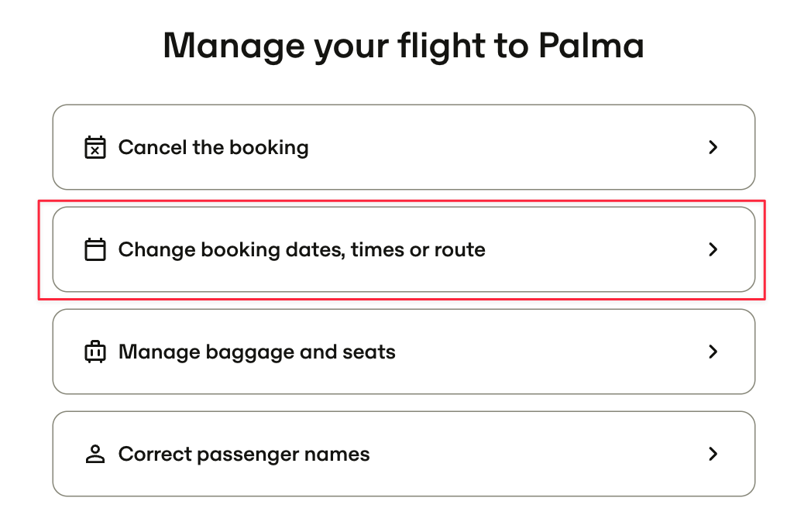811x532 pixels.
Task: Select the 'Manage baggage and seats' text
Action: (257, 352)
